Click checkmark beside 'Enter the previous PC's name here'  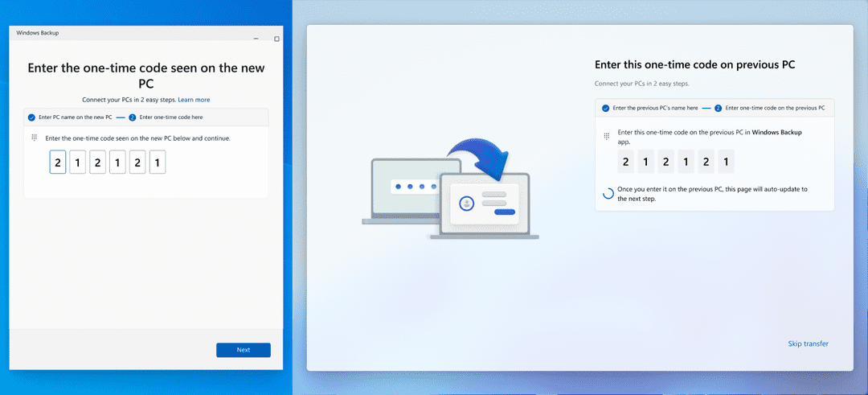(605, 108)
